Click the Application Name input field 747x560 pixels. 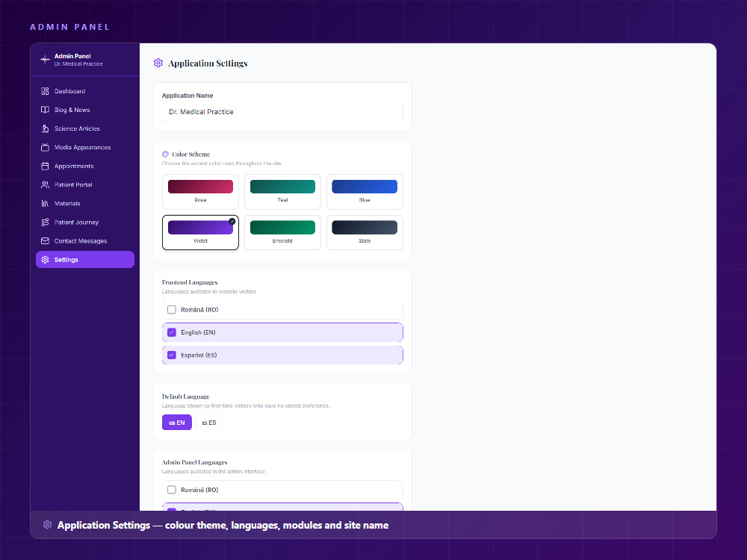point(282,112)
